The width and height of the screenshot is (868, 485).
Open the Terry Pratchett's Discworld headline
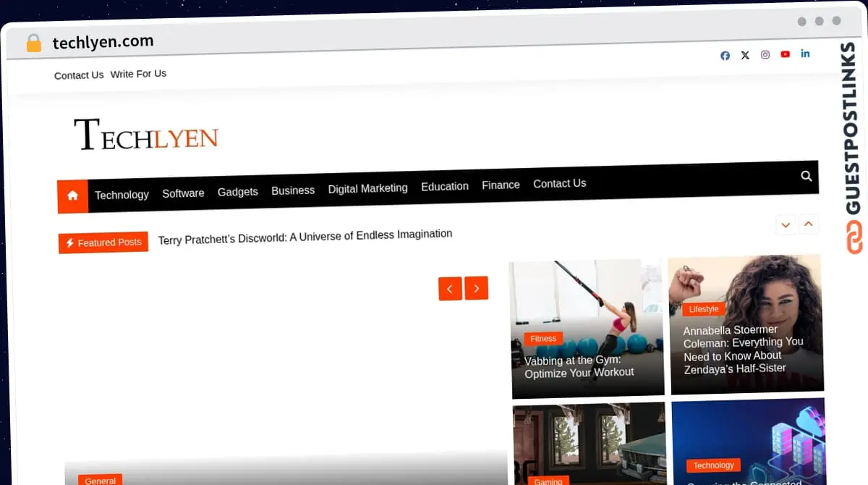tap(305, 236)
